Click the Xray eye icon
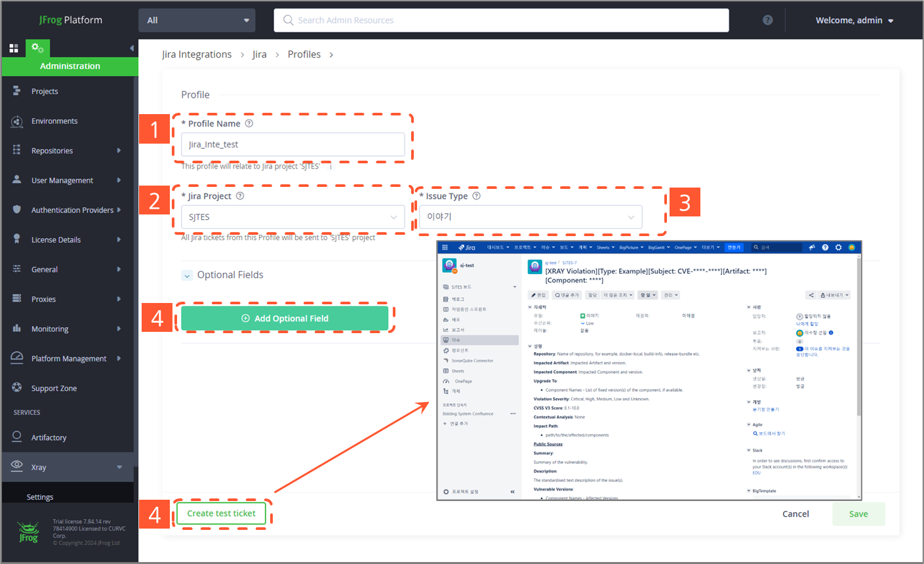924x564 pixels. pyautogui.click(x=16, y=465)
